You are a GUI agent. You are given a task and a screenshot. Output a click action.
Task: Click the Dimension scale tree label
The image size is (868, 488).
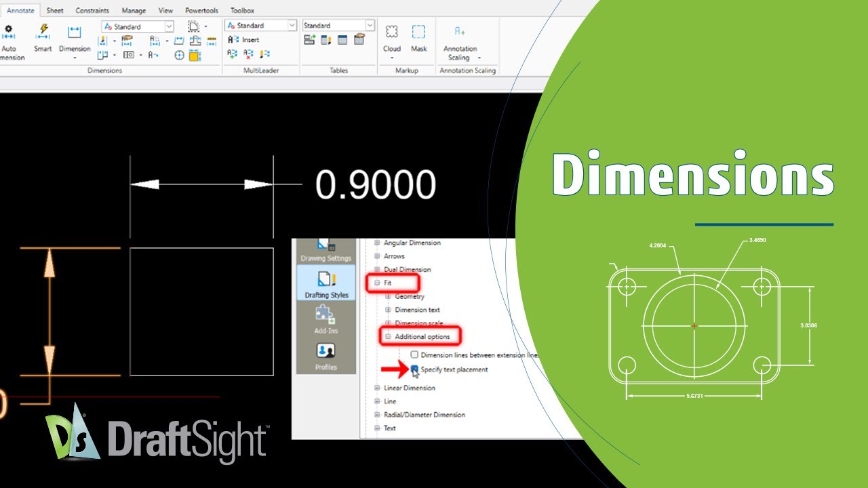pyautogui.click(x=419, y=323)
